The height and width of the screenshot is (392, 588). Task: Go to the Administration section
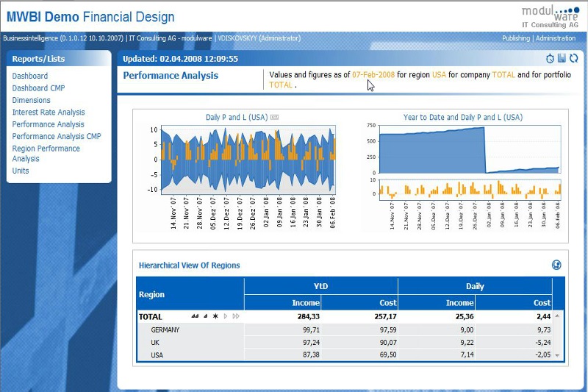coord(556,38)
